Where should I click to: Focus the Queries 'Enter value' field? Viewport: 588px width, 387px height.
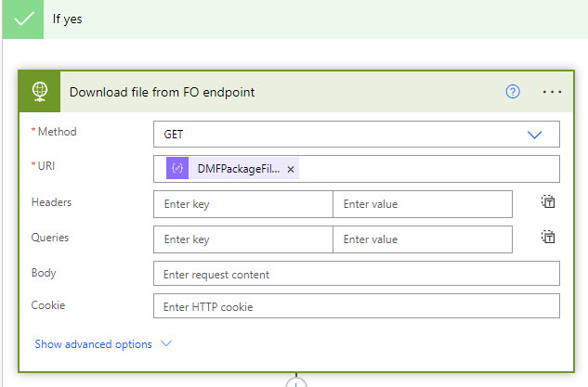(422, 239)
